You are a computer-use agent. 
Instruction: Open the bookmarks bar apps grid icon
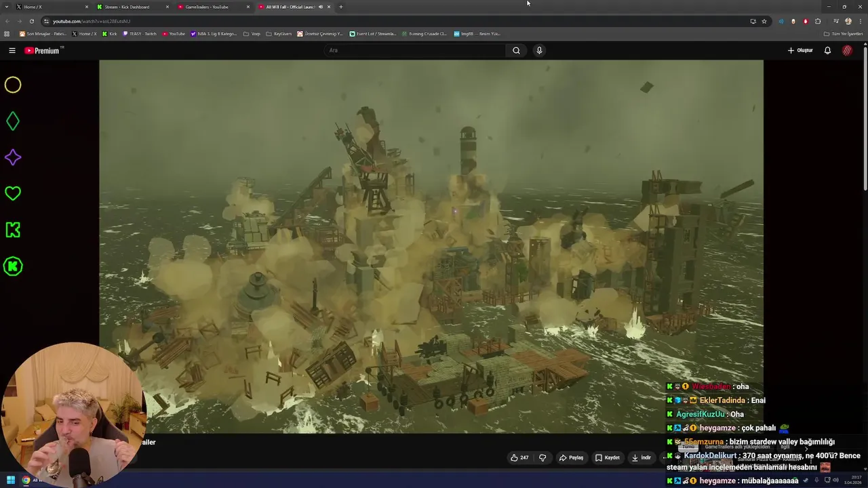click(7, 33)
